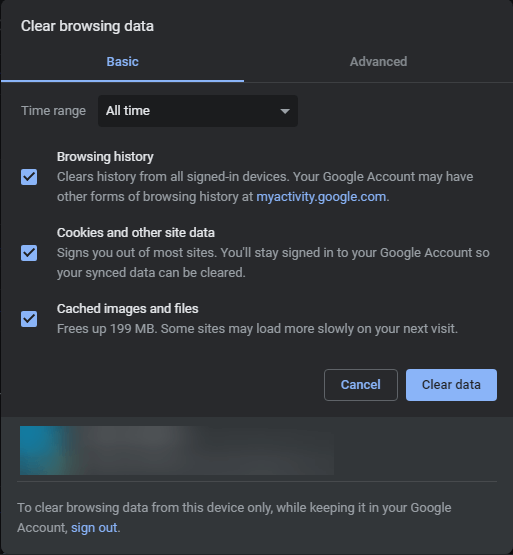The width and height of the screenshot is (513, 555).
Task: Follow the sign out link
Action: pyautogui.click(x=94, y=528)
